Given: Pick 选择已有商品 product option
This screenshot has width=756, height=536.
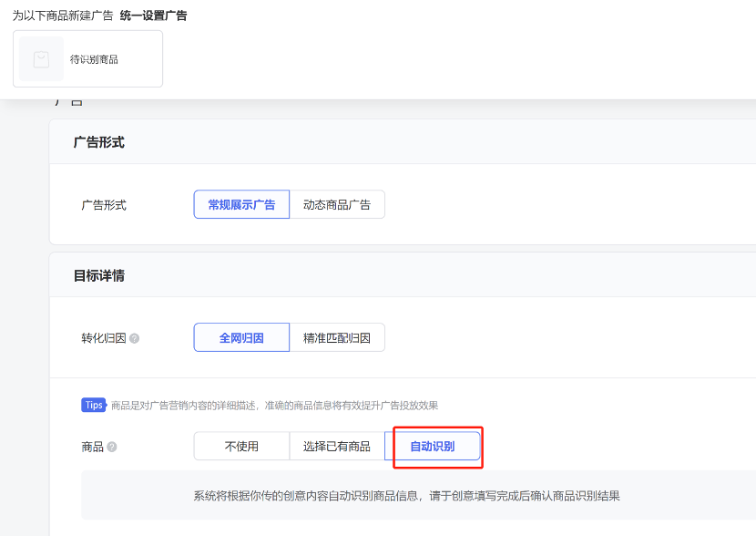Looking at the screenshot, I should [337, 447].
